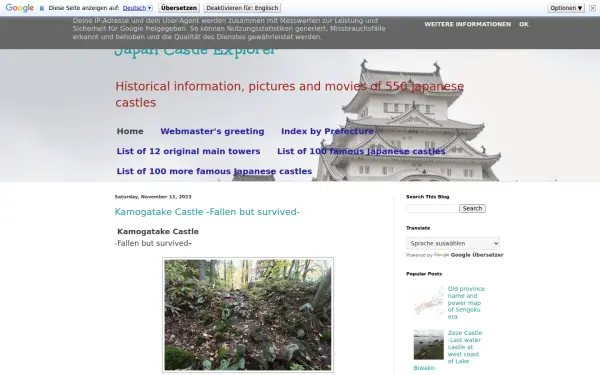Click the lock icon beside Google logo
This screenshot has height=375, width=600.
(x=42, y=8)
